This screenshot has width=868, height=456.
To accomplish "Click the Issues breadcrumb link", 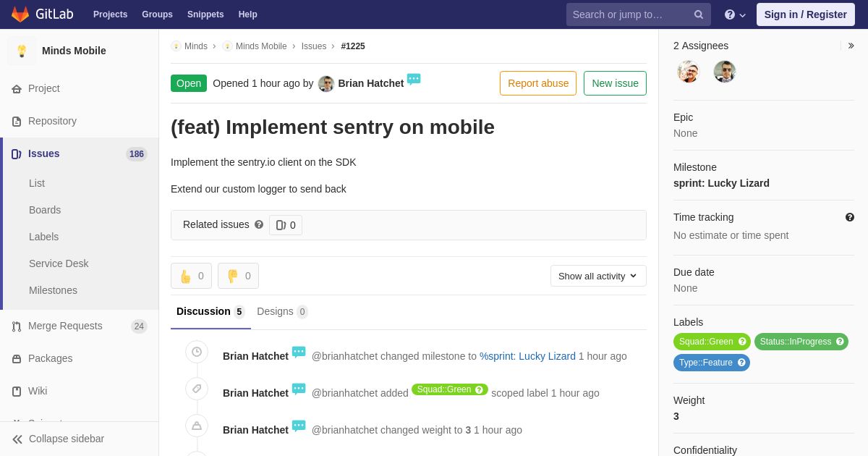I will [314, 46].
